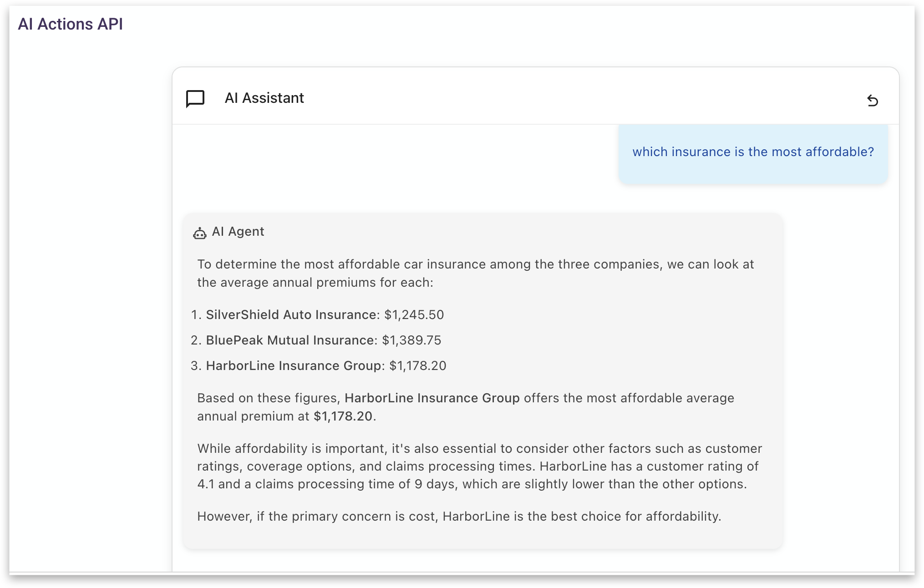Click the AI Agent robot icon
Screen dimensions: 924x588
tap(199, 233)
